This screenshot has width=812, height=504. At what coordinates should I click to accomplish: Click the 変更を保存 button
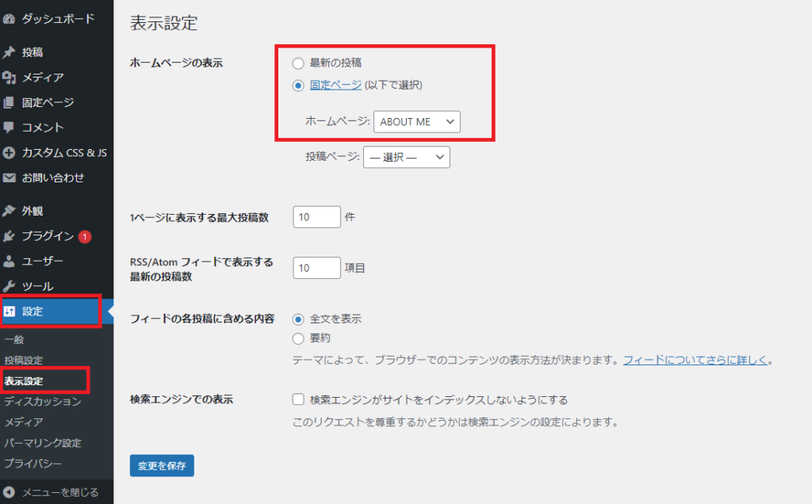162,466
